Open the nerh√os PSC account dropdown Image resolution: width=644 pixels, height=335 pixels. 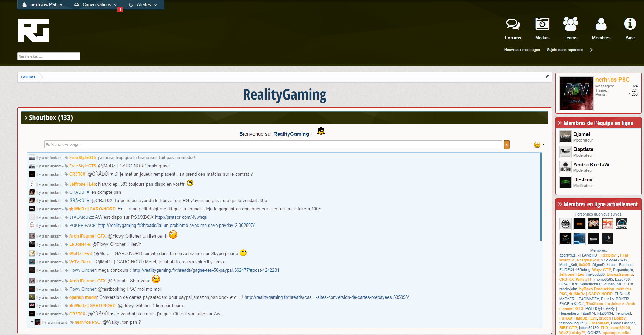[43, 4]
